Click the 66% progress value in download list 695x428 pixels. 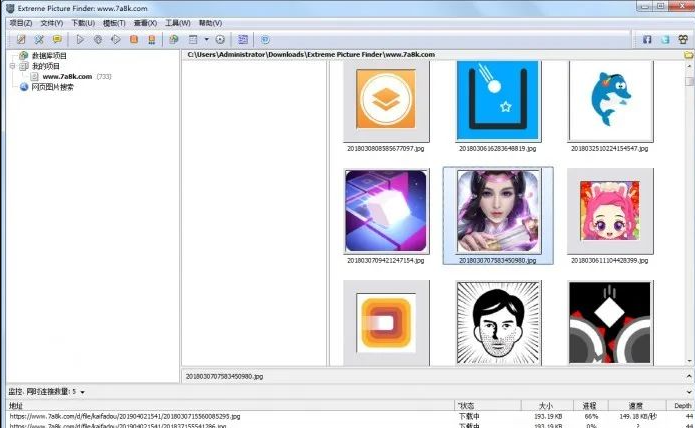click(591, 416)
